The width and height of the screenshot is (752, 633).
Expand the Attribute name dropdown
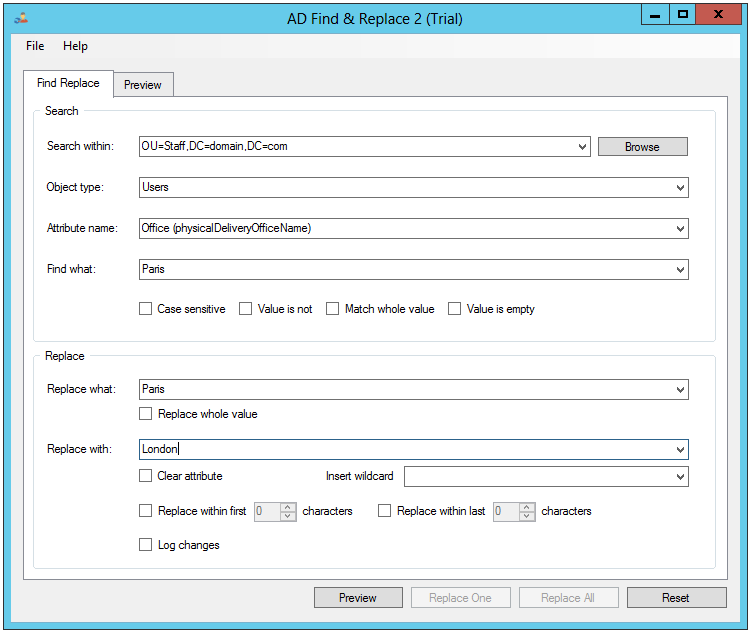(x=680, y=229)
